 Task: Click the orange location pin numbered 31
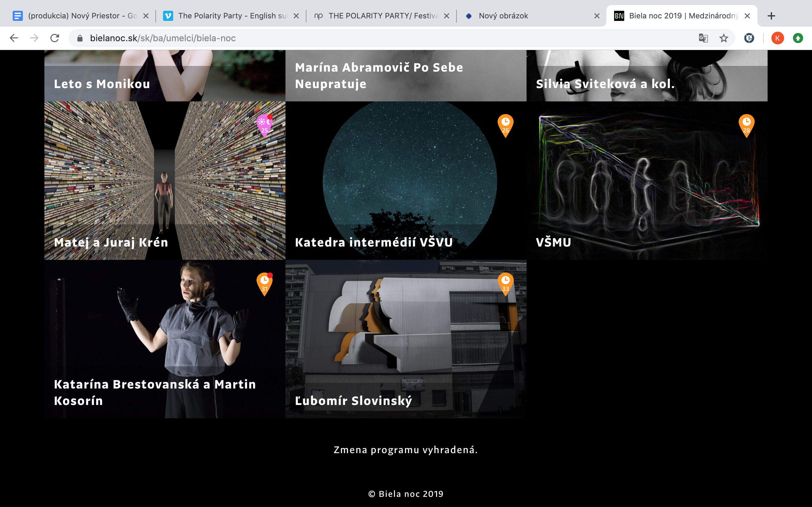click(265, 284)
